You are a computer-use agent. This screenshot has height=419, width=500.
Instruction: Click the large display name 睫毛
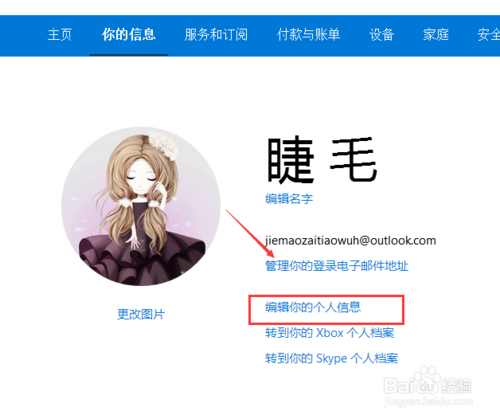[322, 160]
